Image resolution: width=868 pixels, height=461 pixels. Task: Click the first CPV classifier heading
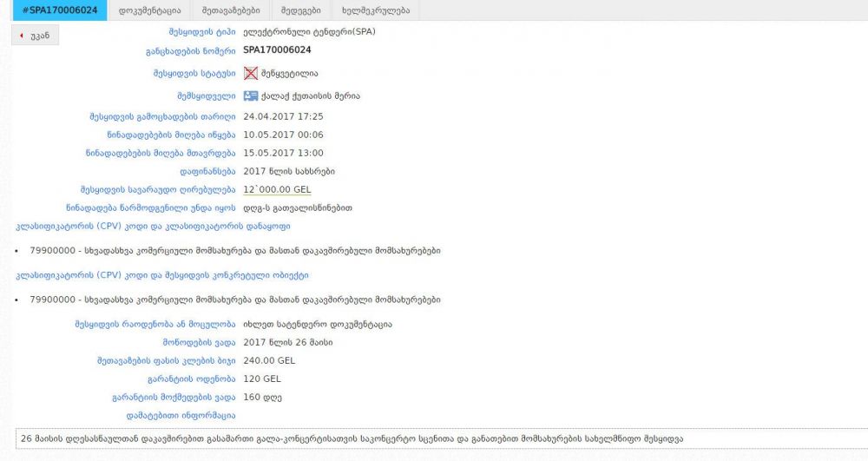tap(153, 226)
